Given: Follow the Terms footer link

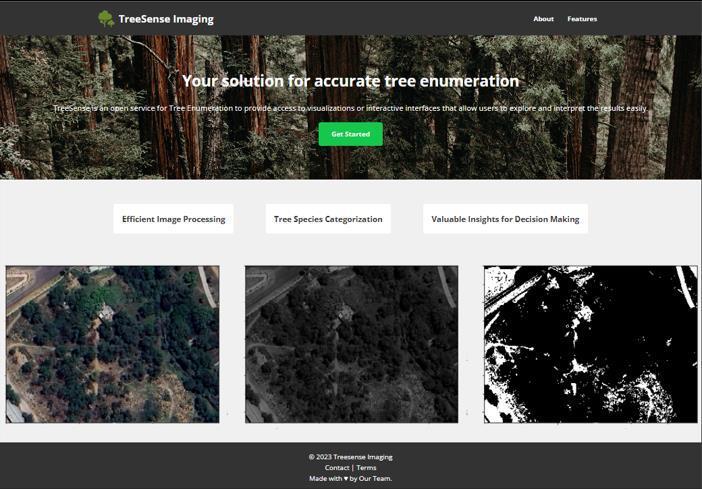Looking at the screenshot, I should (x=366, y=468).
